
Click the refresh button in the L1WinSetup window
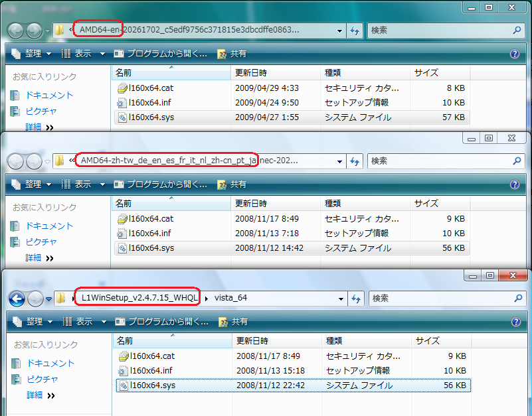pyautogui.click(x=355, y=299)
